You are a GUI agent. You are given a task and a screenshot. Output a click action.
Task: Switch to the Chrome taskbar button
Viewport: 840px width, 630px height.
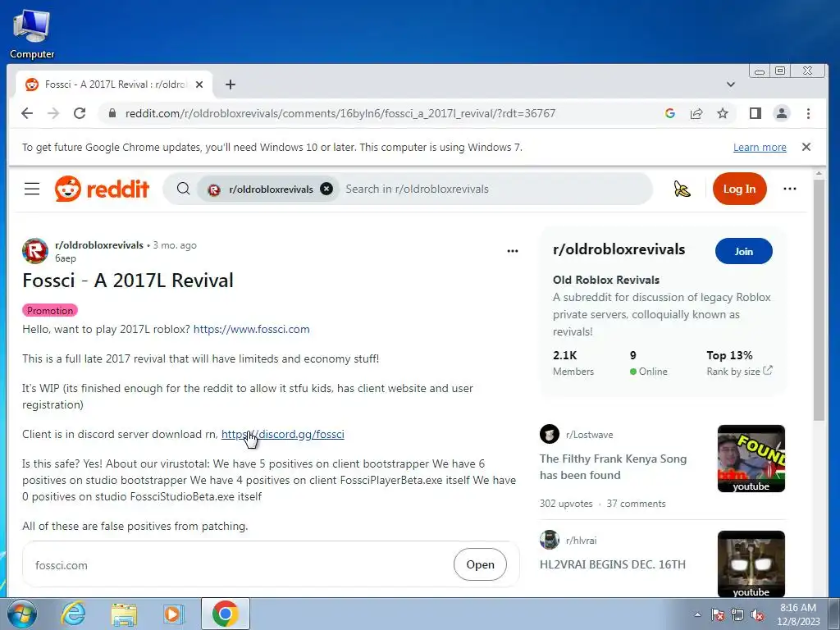pos(225,614)
